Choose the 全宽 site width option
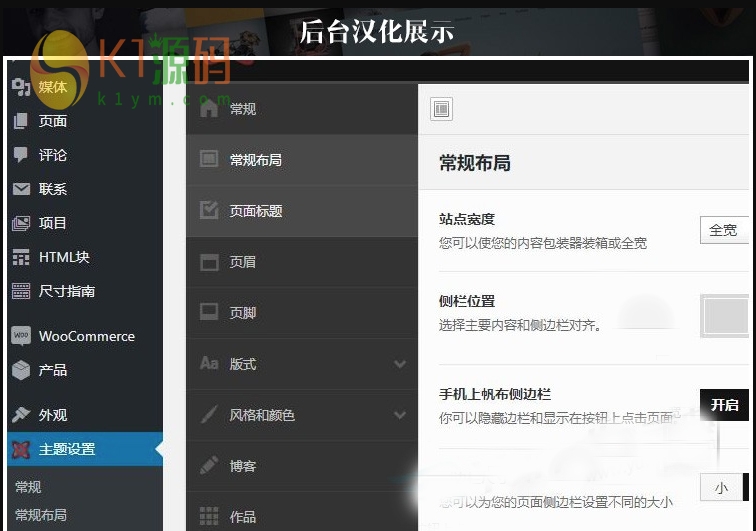The image size is (756, 531). click(723, 230)
